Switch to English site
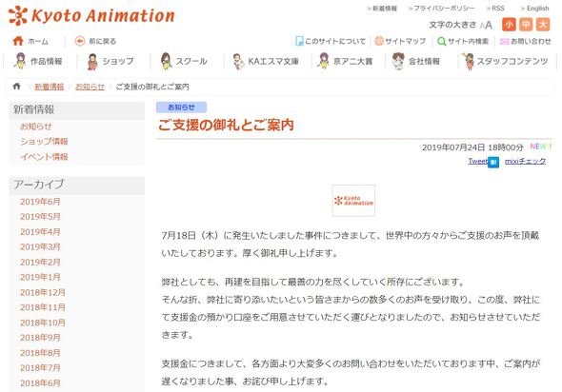This screenshot has height=392, width=562. click(x=535, y=9)
